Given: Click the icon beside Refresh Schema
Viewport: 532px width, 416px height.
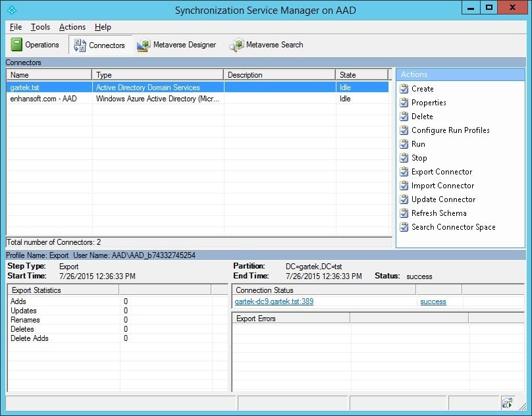Looking at the screenshot, I should pos(404,213).
